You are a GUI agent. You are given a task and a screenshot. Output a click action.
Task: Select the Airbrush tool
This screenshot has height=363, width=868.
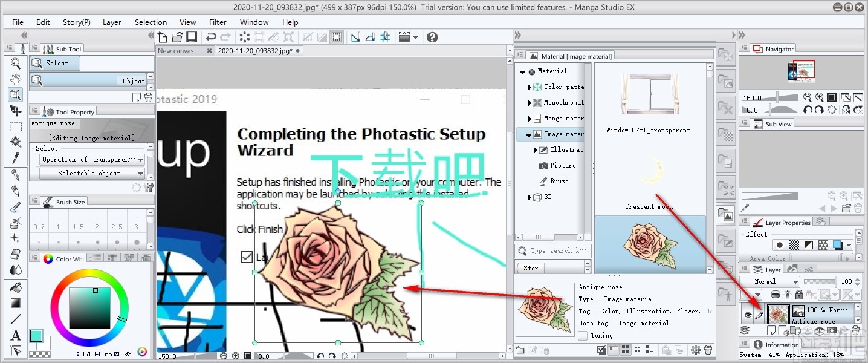pyautogui.click(x=16, y=223)
